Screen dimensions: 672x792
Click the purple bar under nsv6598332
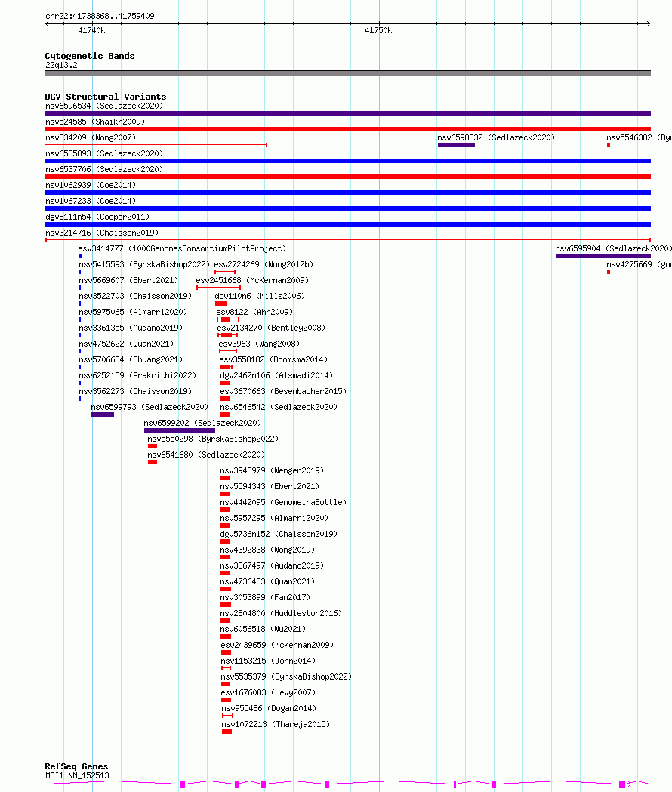[456, 145]
